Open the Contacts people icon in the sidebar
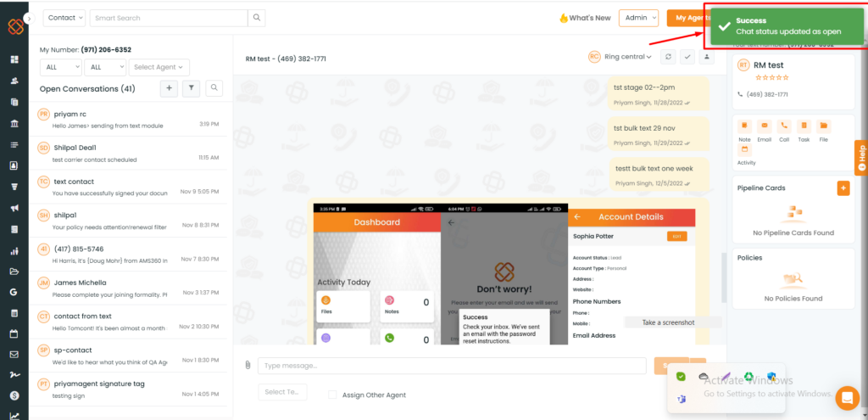This screenshot has height=420, width=868. pyautogui.click(x=14, y=81)
